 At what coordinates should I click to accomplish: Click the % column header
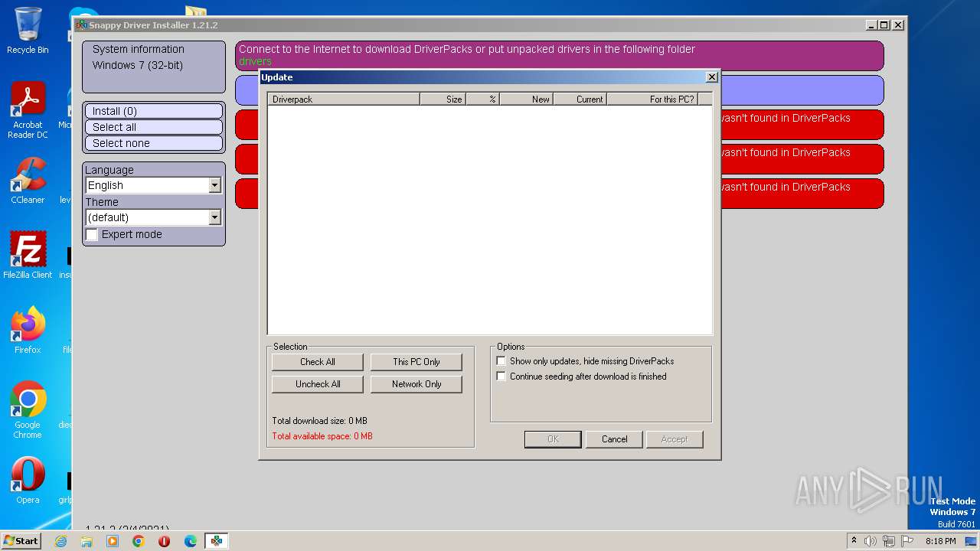(x=482, y=99)
